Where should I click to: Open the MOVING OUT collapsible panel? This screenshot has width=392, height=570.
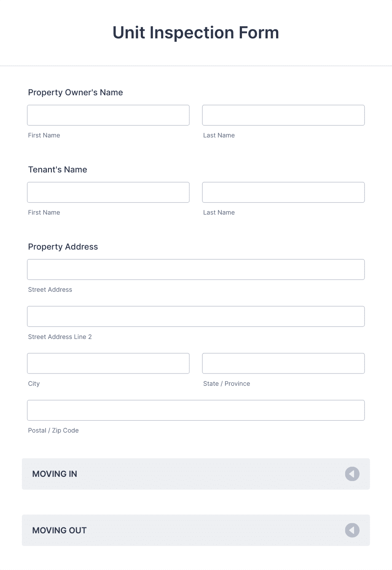pyautogui.click(x=196, y=530)
